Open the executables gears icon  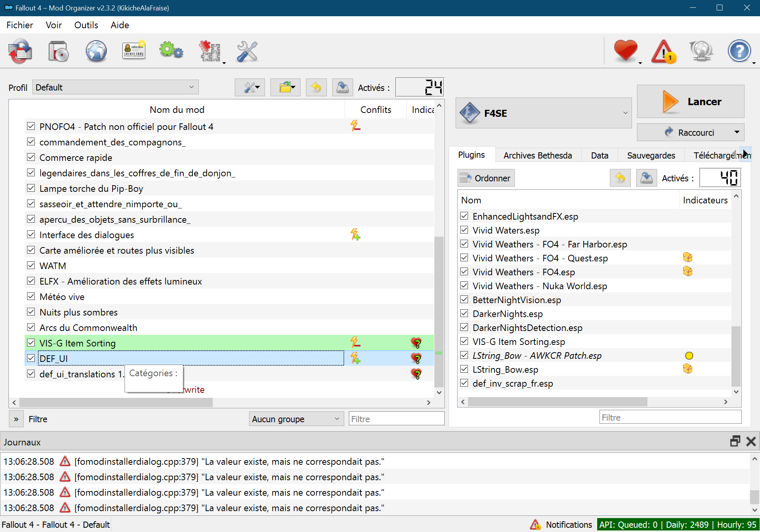171,50
